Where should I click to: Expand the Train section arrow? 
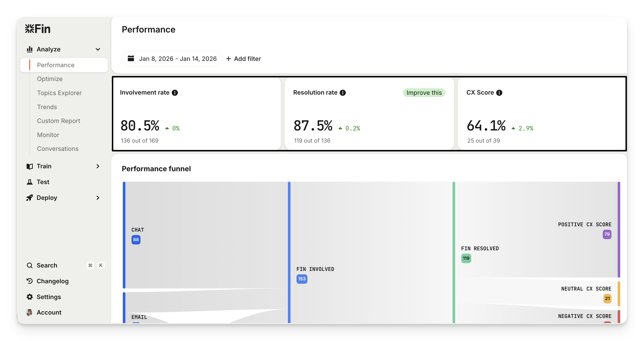98,166
